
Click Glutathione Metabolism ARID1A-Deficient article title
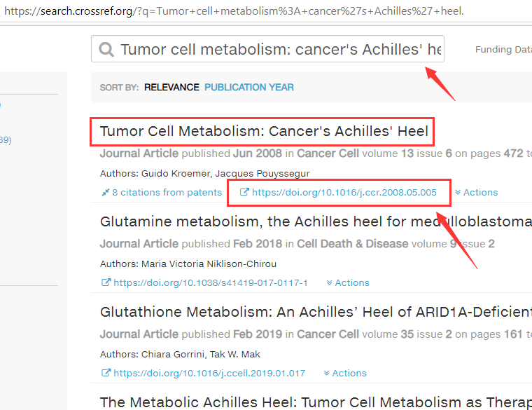point(315,313)
